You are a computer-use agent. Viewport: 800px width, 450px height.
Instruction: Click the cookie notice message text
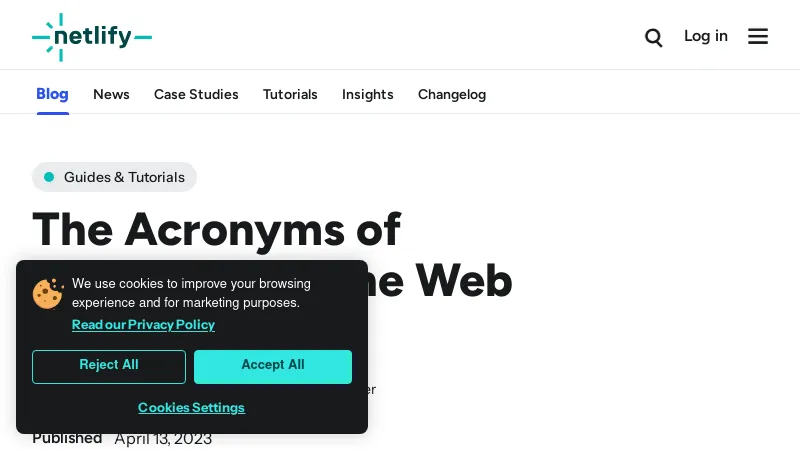pos(191,293)
